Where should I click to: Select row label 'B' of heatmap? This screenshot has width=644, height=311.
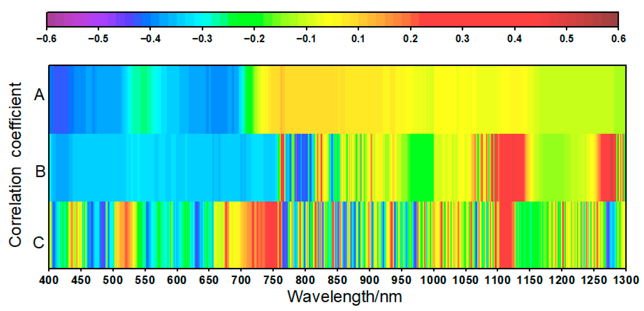[40, 171]
